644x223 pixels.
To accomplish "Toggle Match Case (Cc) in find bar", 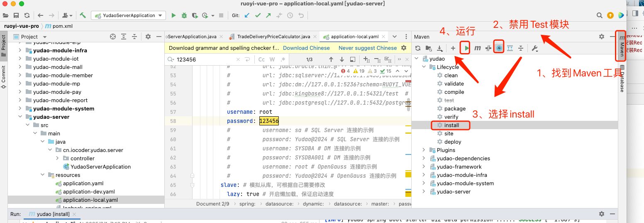I will point(262,59).
